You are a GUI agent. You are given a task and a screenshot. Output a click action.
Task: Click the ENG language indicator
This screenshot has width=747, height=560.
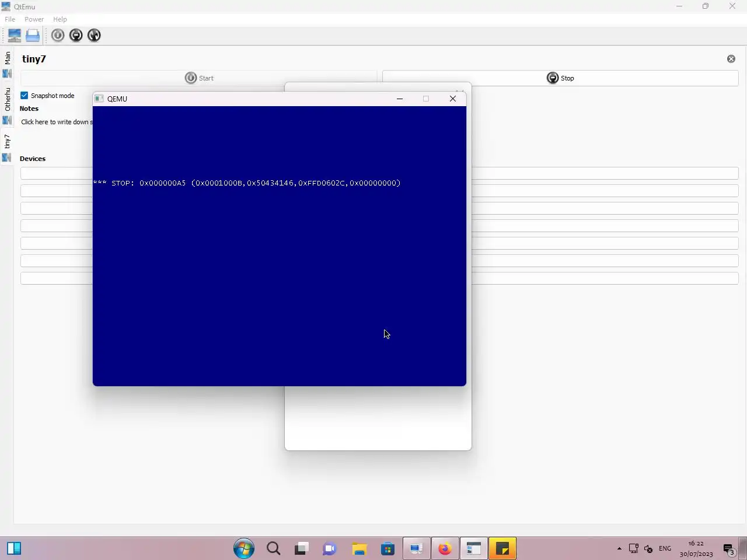[x=665, y=548]
